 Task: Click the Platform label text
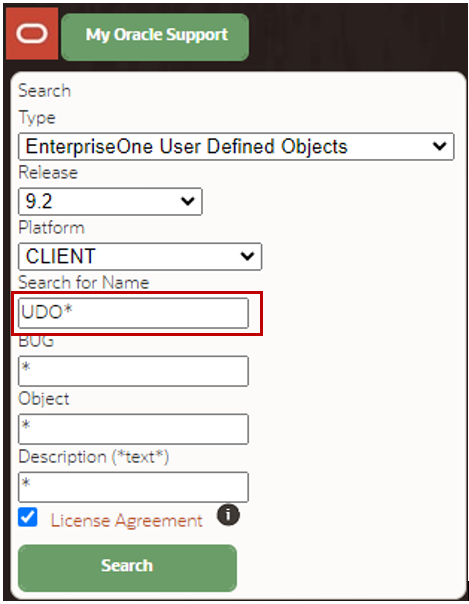pyautogui.click(x=51, y=228)
